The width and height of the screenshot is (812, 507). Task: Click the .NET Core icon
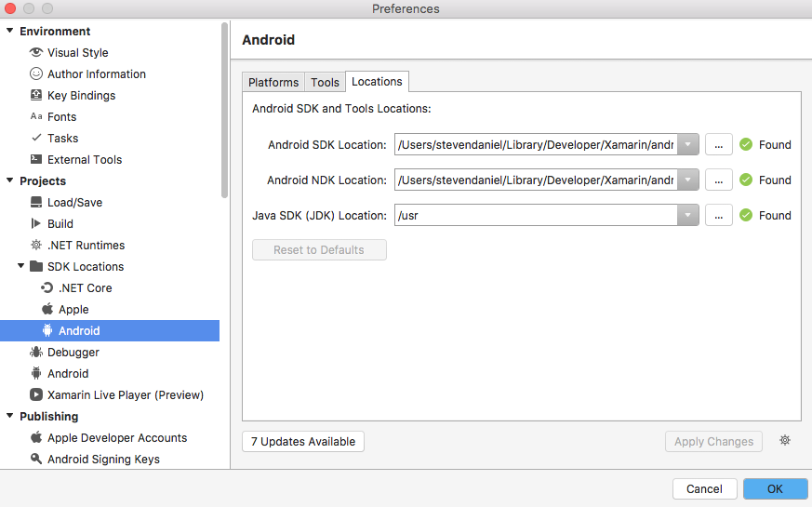click(47, 287)
